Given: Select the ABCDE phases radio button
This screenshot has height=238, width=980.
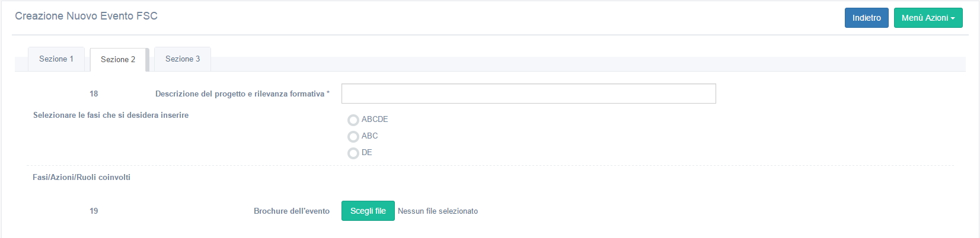Looking at the screenshot, I should 353,120.
